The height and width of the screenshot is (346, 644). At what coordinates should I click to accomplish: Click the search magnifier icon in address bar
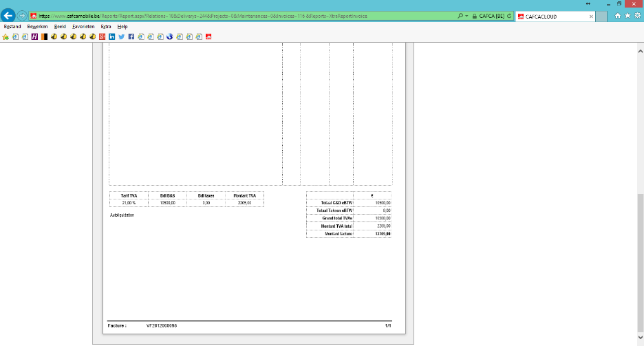click(460, 16)
